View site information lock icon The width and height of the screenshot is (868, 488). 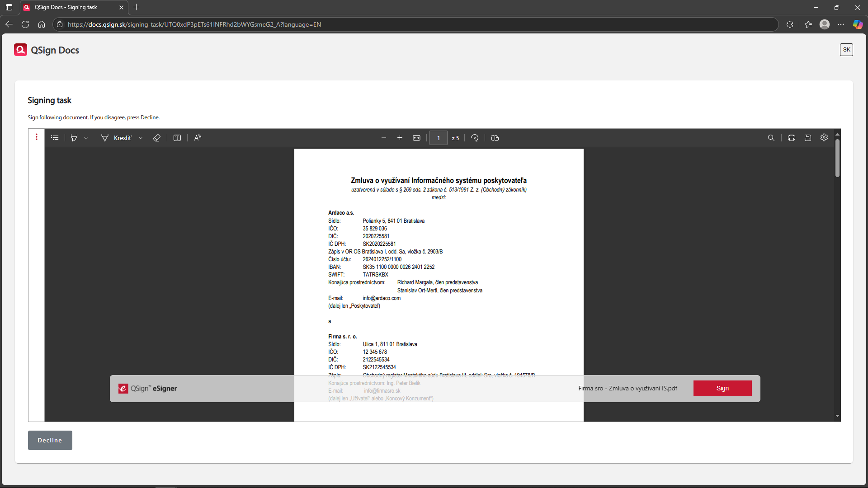[x=60, y=24]
